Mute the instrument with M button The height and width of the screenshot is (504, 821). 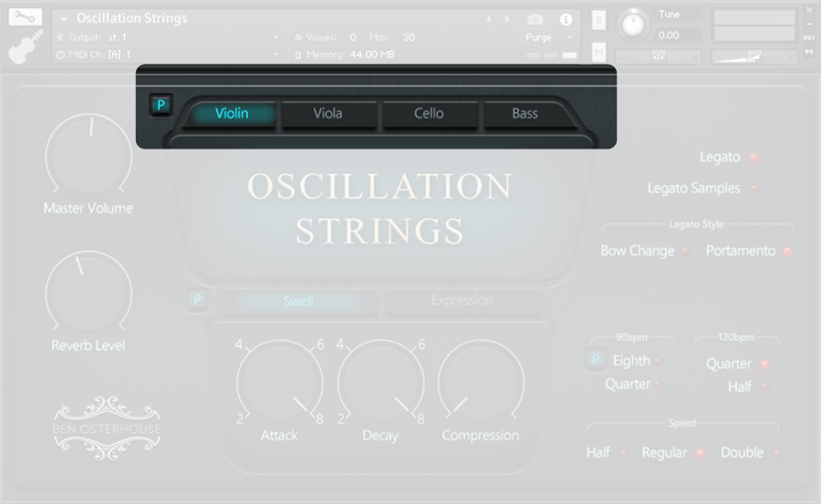[598, 52]
